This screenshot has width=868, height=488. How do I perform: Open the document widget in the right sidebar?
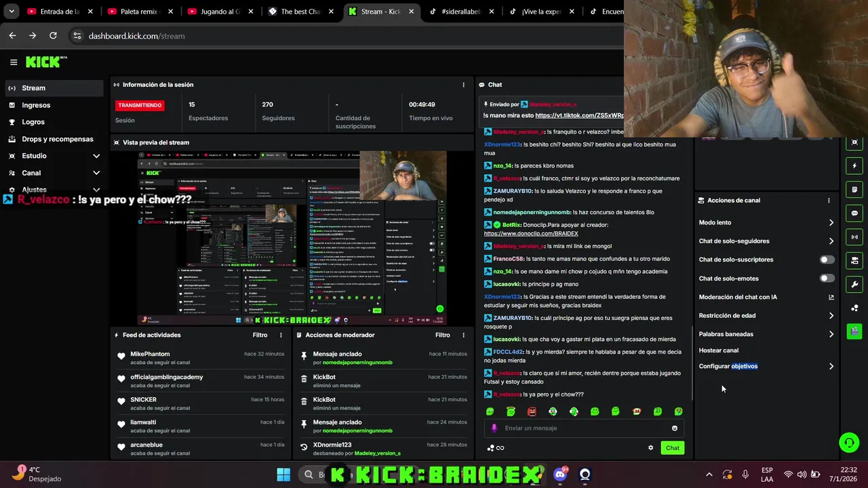(854, 189)
